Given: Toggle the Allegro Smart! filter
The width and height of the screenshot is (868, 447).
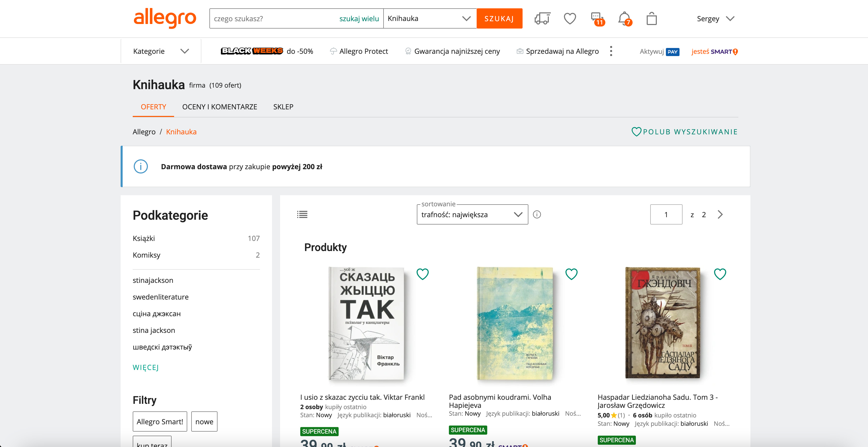Looking at the screenshot, I should coord(160,421).
